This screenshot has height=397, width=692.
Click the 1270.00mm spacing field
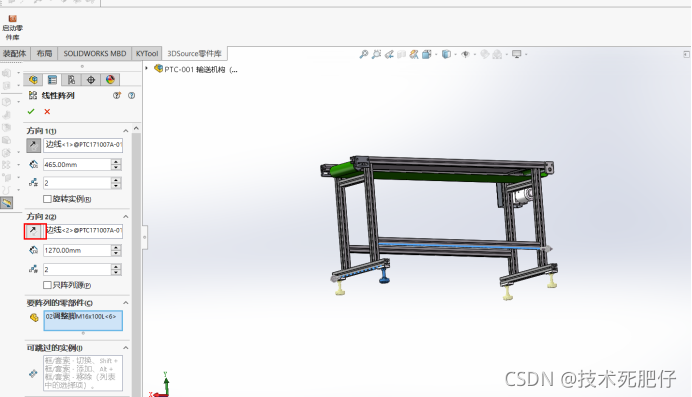[77, 250]
